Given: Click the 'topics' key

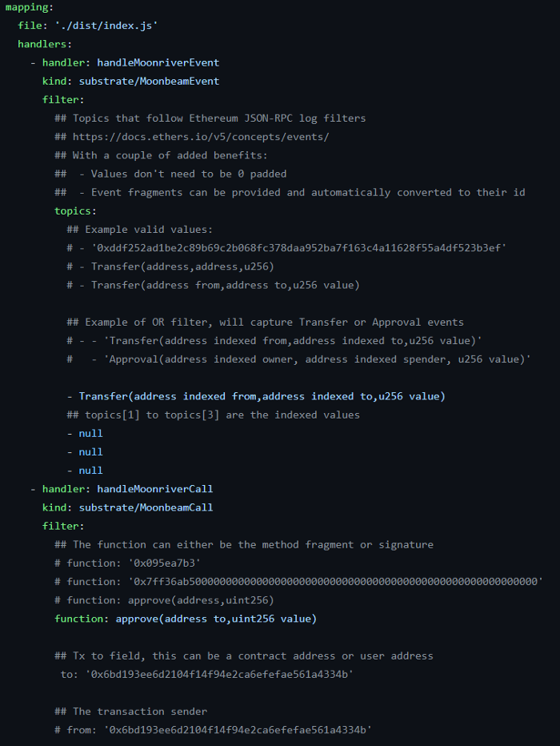Looking at the screenshot, I should pyautogui.click(x=73, y=211).
